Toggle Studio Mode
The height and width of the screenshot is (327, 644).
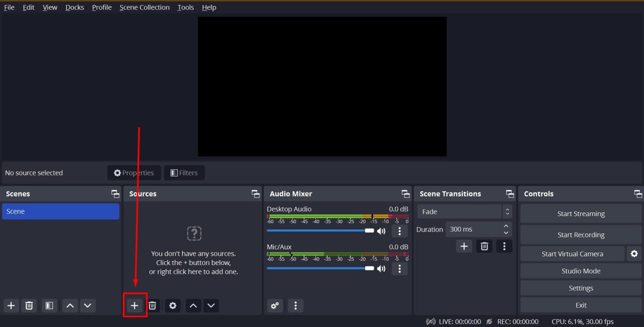click(x=581, y=270)
